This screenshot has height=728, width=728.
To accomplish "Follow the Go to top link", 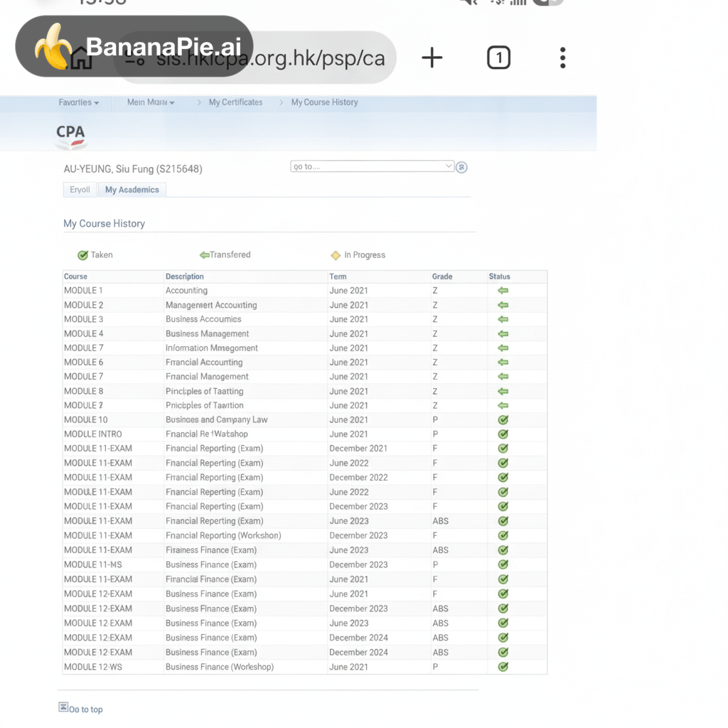I will pos(86,710).
